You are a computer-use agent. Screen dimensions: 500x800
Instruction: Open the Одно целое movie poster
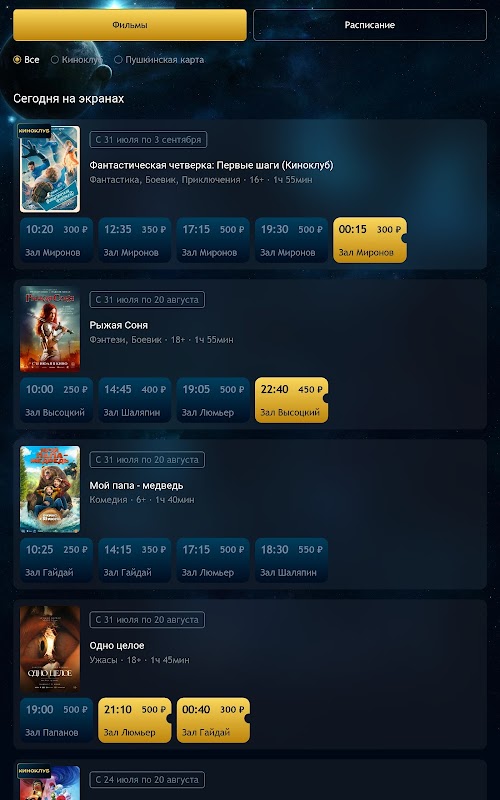50,649
